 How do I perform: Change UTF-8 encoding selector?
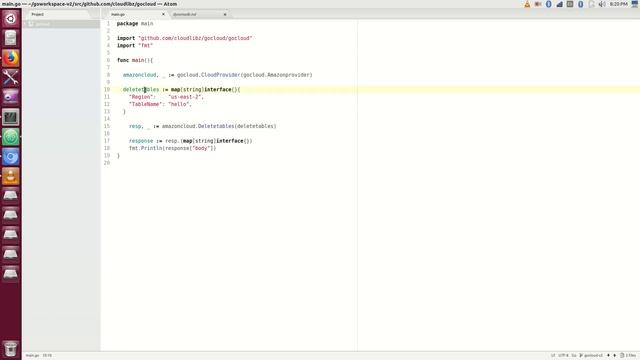click(x=563, y=356)
